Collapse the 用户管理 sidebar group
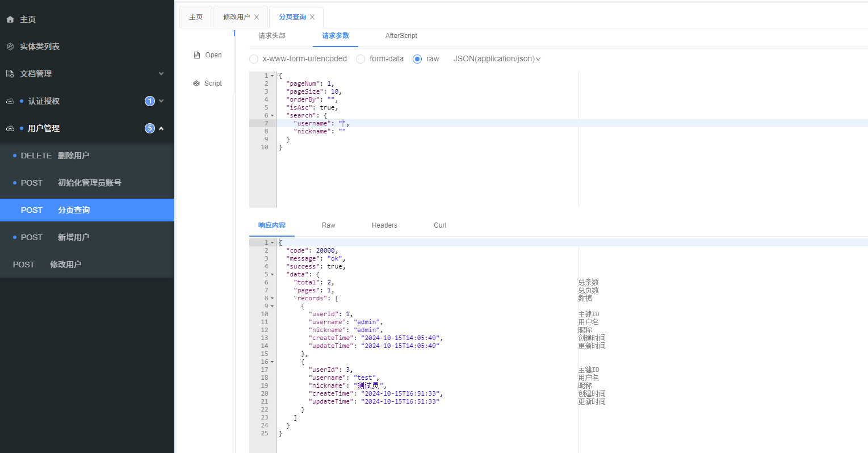Viewport: 868px width, 453px height. tap(161, 128)
